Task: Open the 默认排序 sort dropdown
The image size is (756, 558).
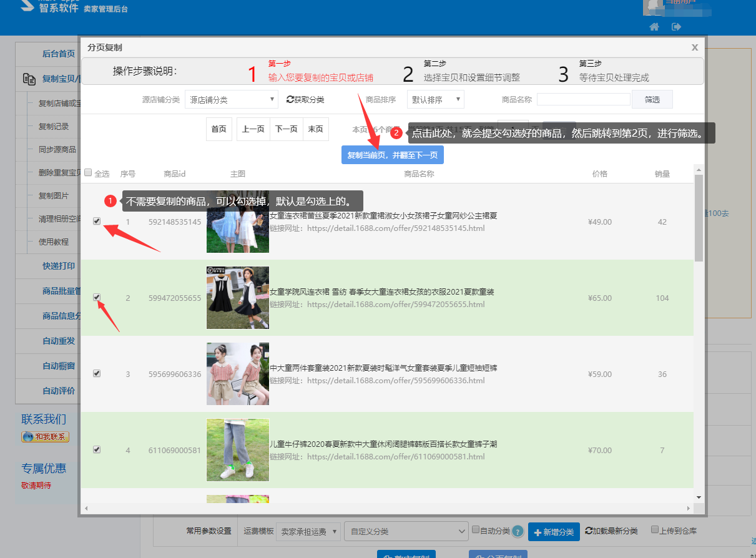Action: 436,99
